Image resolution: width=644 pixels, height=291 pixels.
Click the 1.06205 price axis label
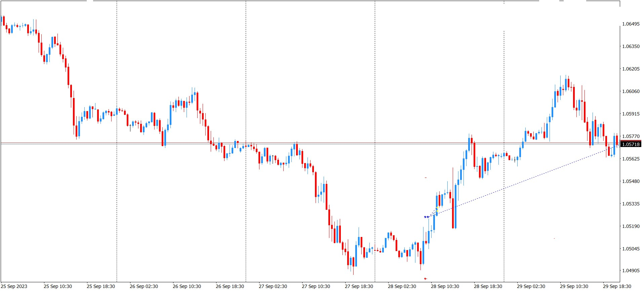(631, 69)
